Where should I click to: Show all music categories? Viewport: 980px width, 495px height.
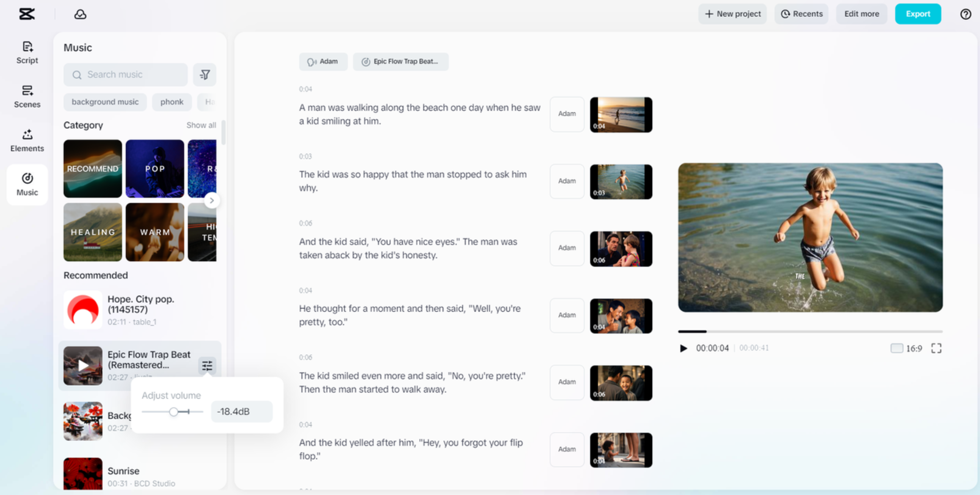201,125
